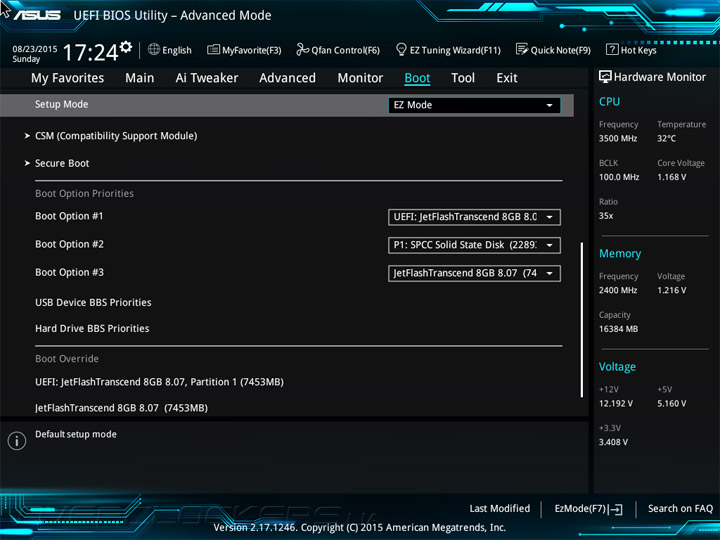Expand CSM (Compatibility Support Module)
The image size is (720, 540).
116,136
